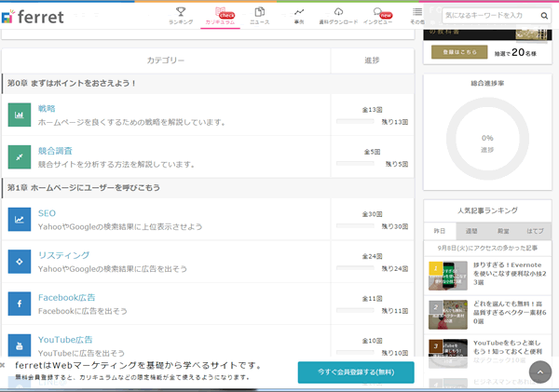This screenshot has height=392, width=559.
Task: Click the 戦略 progress bar
Action: 355,122
